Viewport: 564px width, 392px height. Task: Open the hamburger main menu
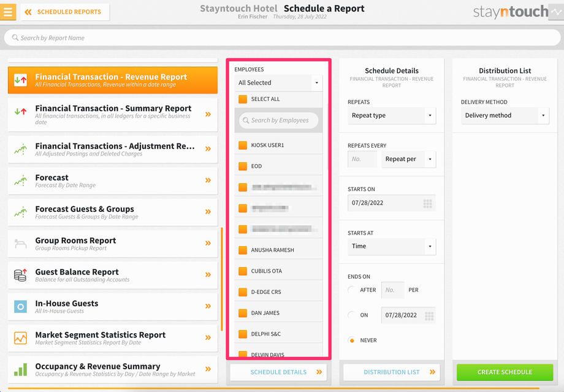(x=7, y=12)
